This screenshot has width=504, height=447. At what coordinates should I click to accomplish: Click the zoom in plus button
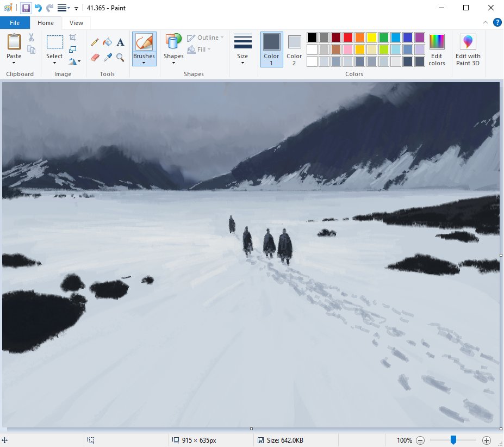click(486, 440)
